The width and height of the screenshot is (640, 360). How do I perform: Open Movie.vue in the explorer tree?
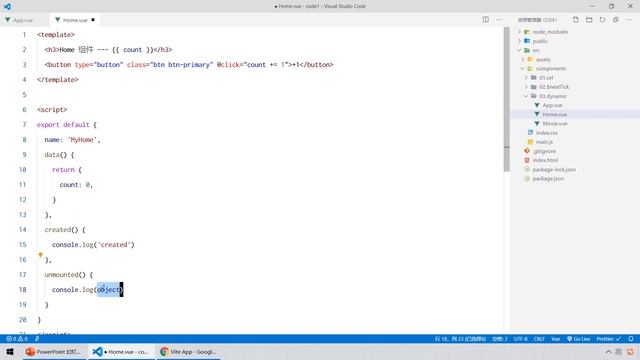pyautogui.click(x=555, y=123)
